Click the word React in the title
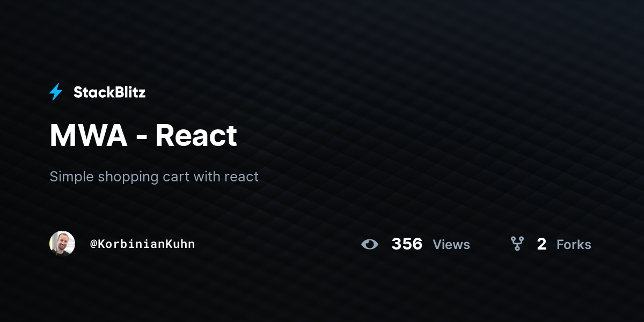Image resolution: width=644 pixels, height=322 pixels. pos(196,136)
